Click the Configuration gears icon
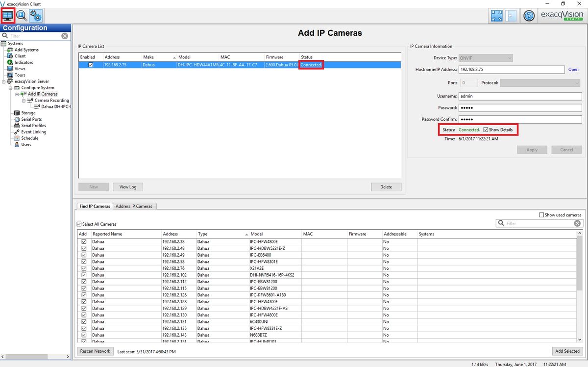 pos(36,15)
